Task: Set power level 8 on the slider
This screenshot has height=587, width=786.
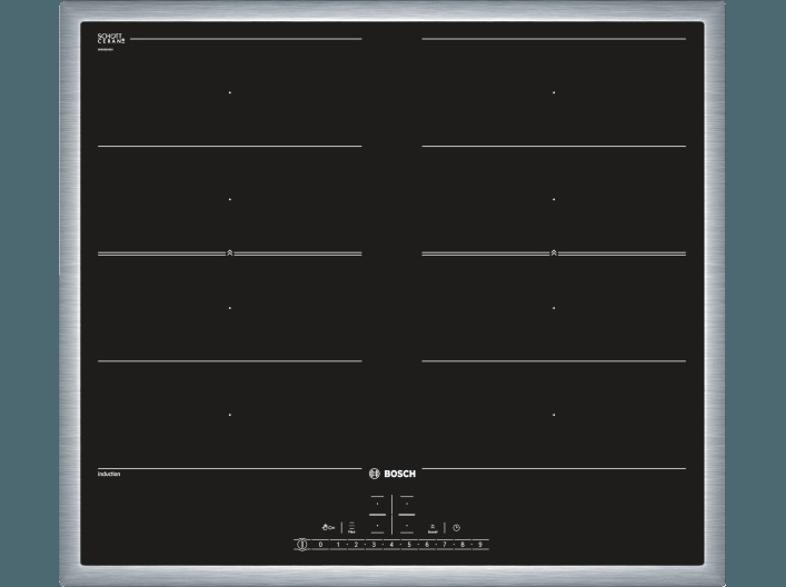Action: 462,544
